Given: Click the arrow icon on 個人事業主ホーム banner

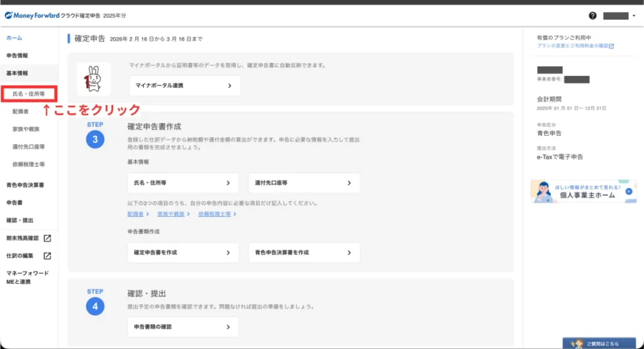Looking at the screenshot, I should (629, 191).
